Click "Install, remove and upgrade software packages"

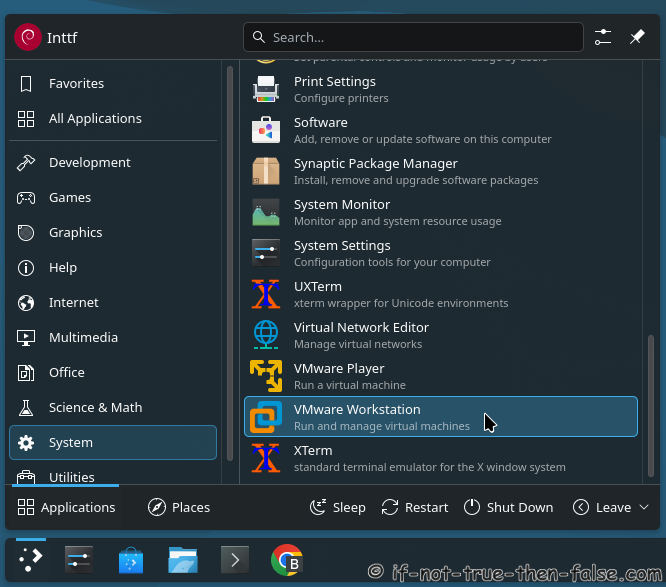pos(416,180)
